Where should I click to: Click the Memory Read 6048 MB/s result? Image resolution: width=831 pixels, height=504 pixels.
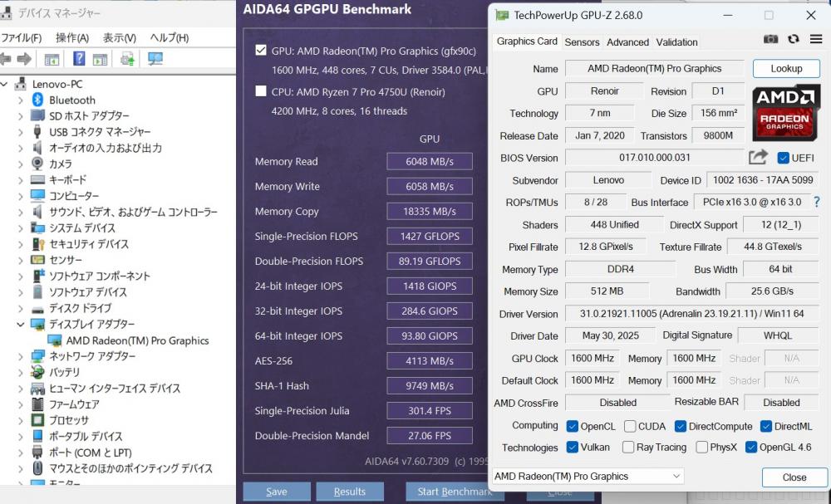pos(430,161)
